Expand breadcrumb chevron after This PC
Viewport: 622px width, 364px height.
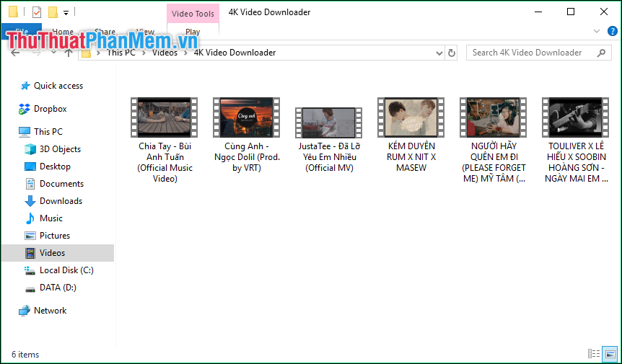[x=144, y=53]
